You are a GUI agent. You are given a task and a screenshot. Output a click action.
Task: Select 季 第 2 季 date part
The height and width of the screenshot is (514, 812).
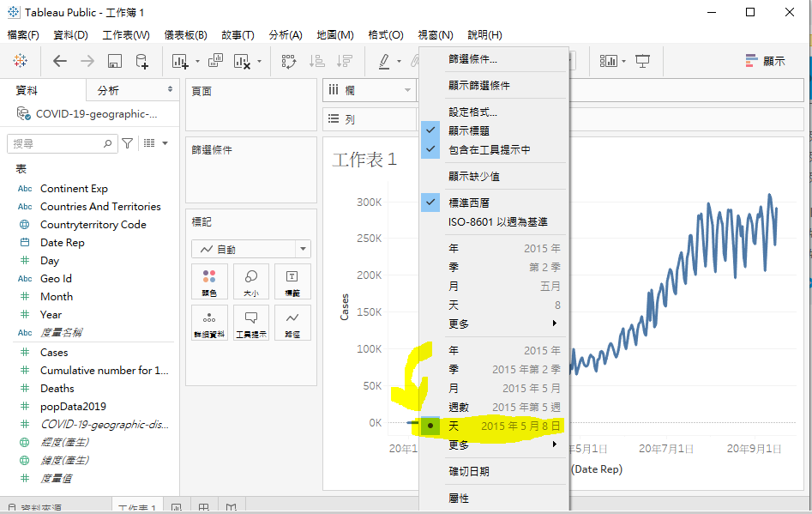tap(494, 268)
